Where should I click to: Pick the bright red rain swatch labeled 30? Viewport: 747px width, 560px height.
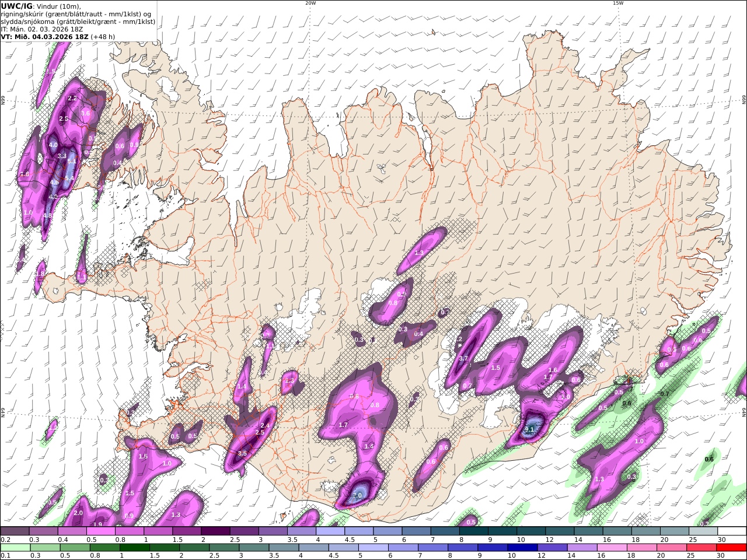732,547
